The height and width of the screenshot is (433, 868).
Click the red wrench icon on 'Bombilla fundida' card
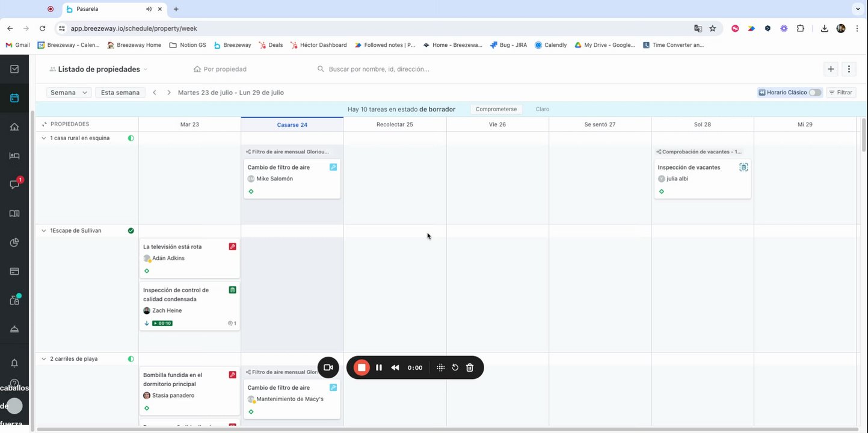coord(232,375)
